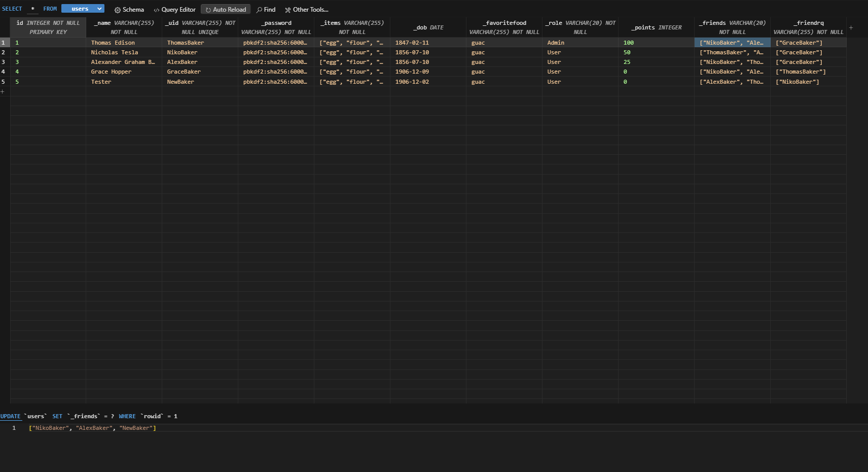The image size is (868, 472).
Task: Open the users table dropdown
Action: tap(83, 9)
